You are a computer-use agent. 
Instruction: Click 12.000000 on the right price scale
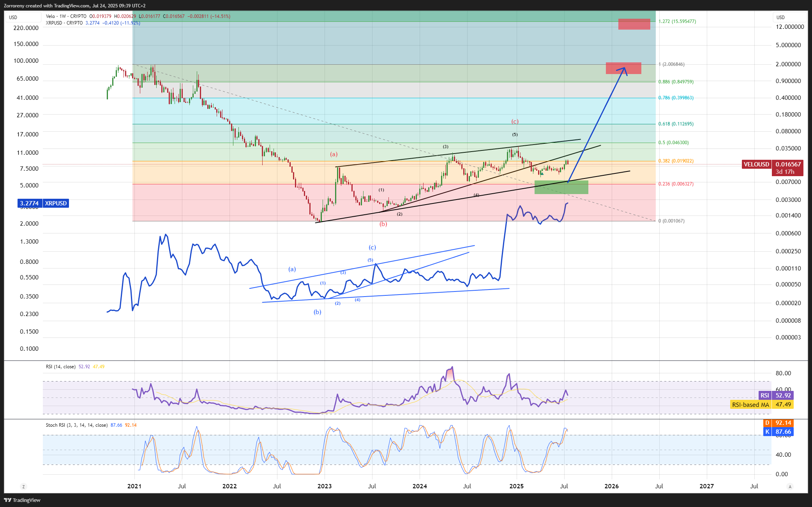(x=790, y=27)
